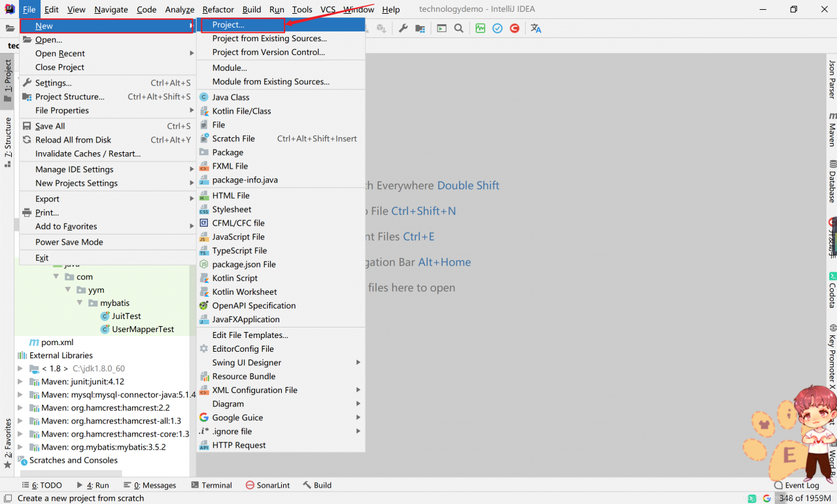Open the Build tool window
Viewport: 837px width, 504px height.
click(317, 485)
